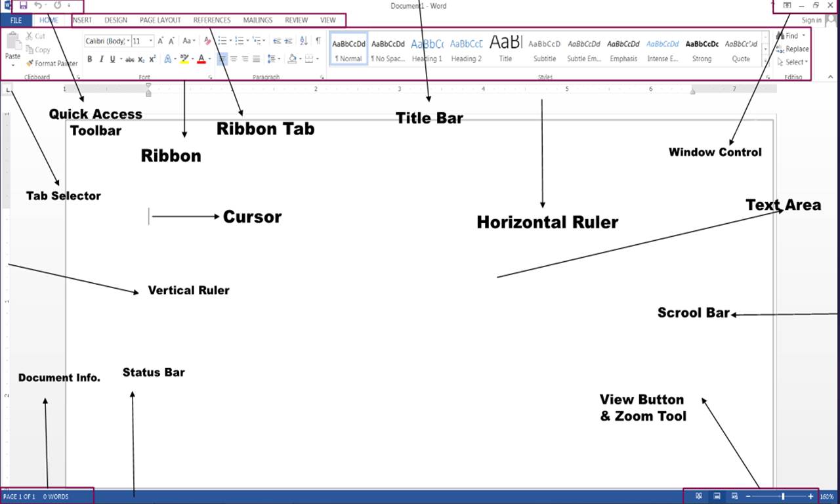The height and width of the screenshot is (504, 840).
Task: Open the Font Size dropdown
Action: click(x=150, y=41)
